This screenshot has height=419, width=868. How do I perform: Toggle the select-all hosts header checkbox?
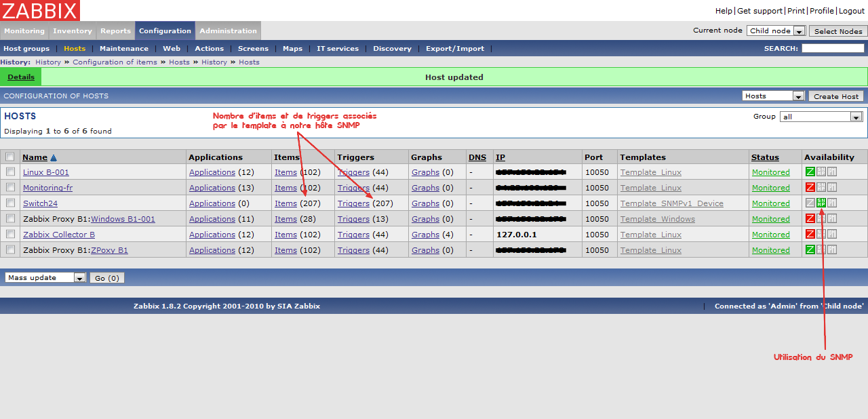point(10,157)
